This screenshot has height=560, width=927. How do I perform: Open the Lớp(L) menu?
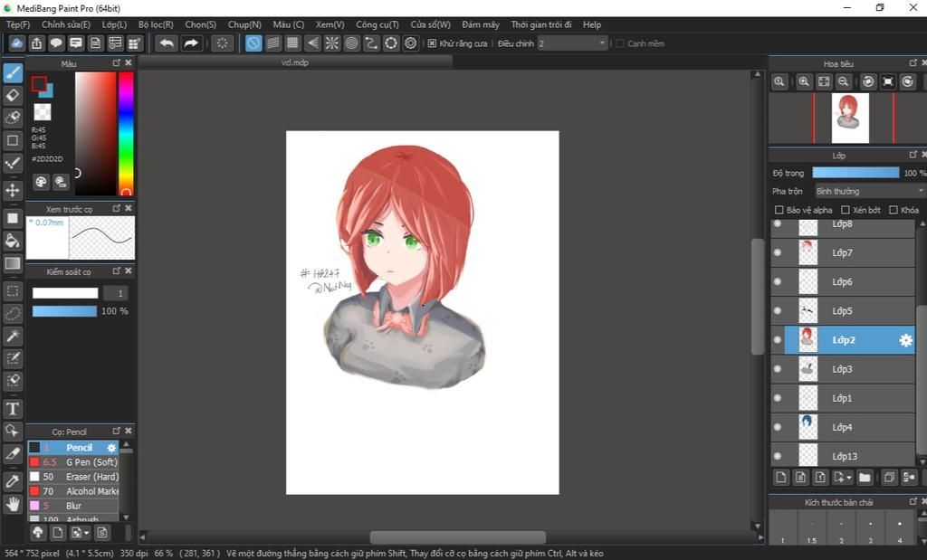[x=114, y=24]
